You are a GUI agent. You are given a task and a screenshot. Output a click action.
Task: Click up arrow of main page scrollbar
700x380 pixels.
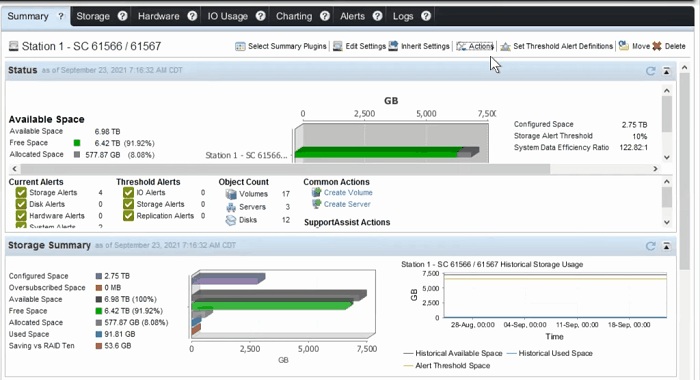tap(684, 67)
